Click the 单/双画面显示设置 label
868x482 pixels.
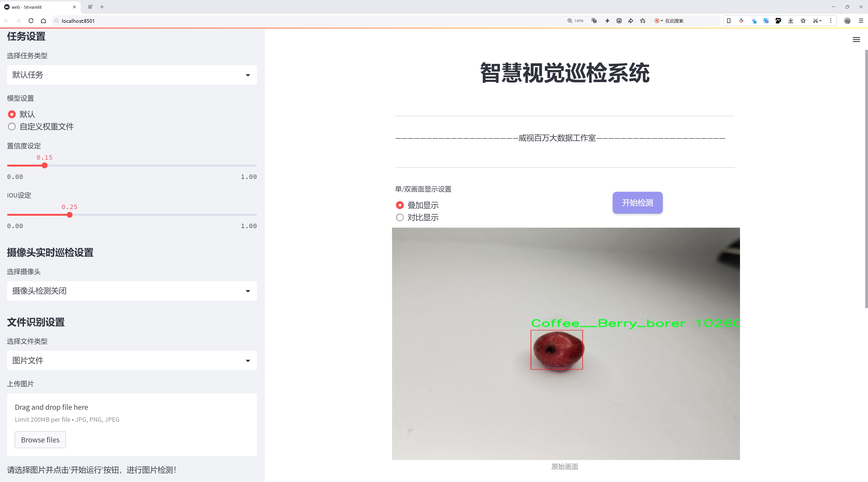423,189
